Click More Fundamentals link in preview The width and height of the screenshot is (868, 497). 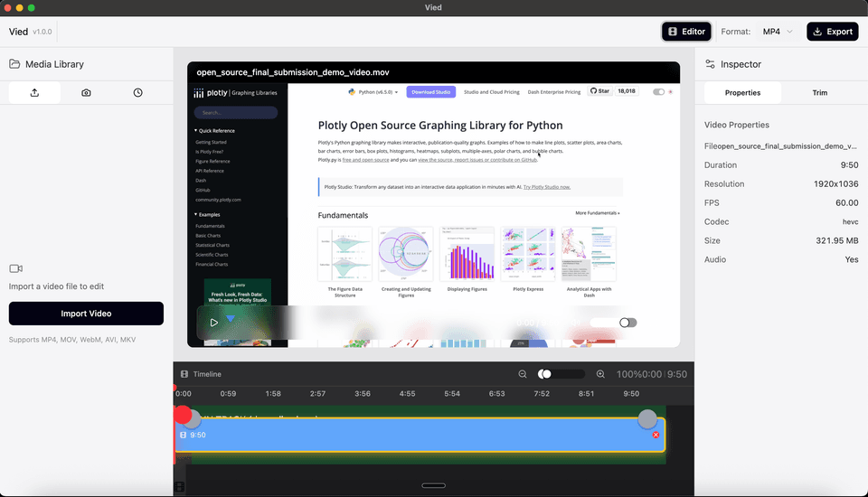pyautogui.click(x=598, y=213)
